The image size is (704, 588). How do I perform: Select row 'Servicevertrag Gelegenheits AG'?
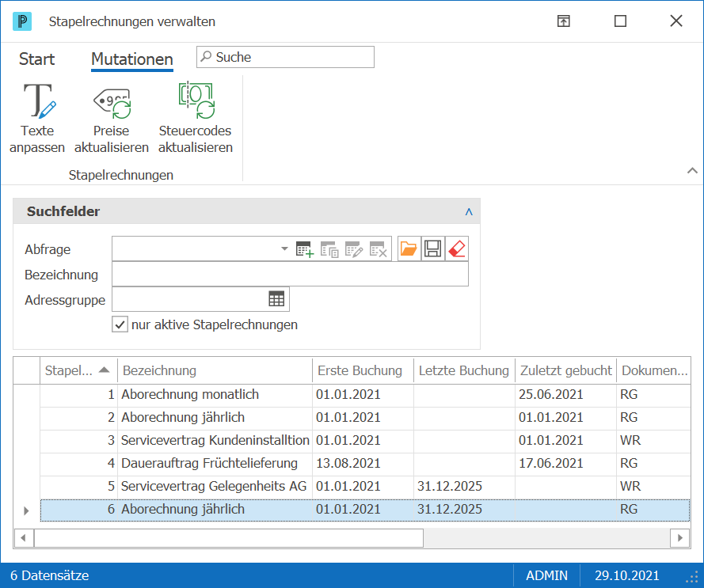click(365, 486)
